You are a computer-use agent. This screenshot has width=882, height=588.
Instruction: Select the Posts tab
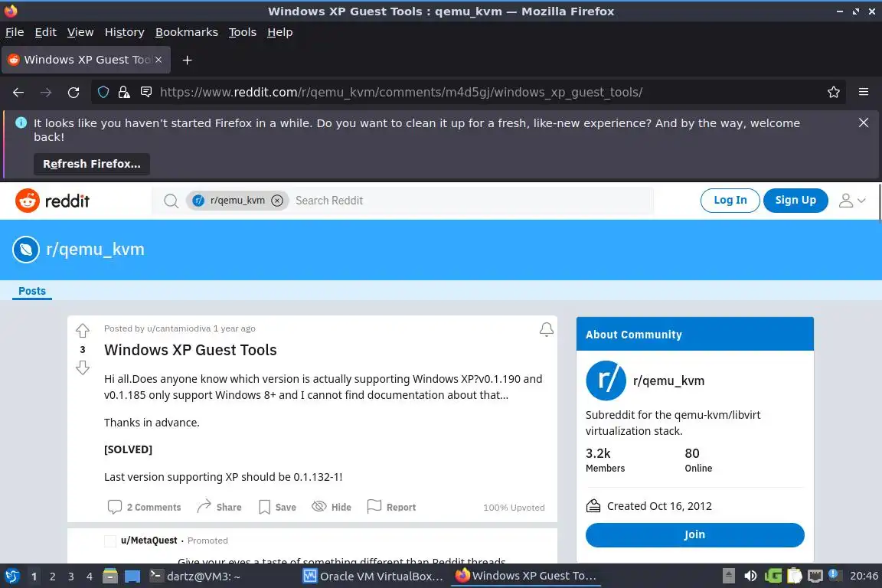pos(32,291)
